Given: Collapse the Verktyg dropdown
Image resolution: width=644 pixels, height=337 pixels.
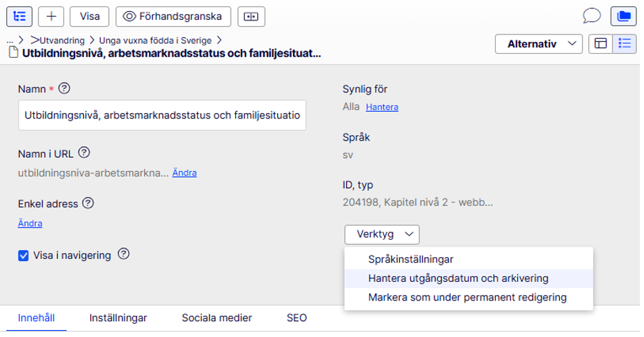Looking at the screenshot, I should point(382,234).
